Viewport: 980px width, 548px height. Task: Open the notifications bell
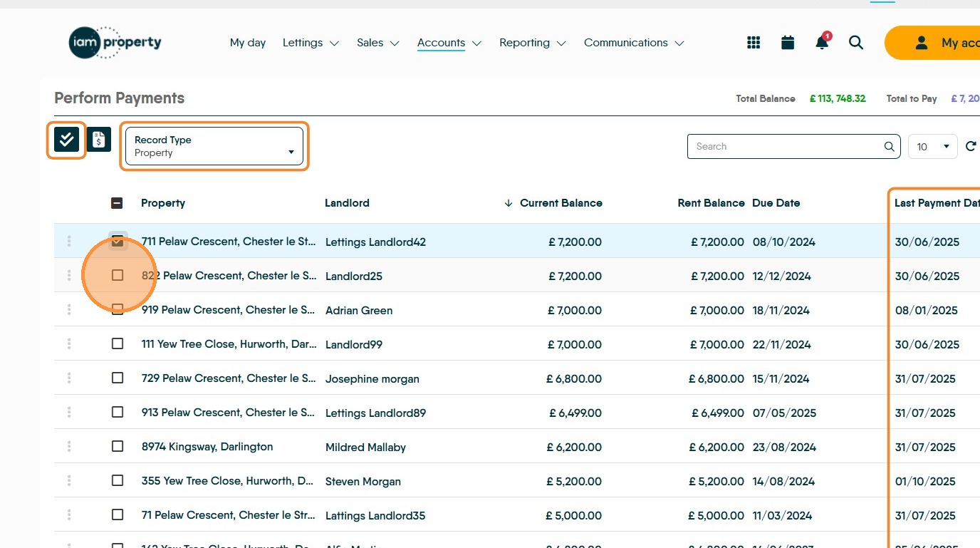click(822, 43)
